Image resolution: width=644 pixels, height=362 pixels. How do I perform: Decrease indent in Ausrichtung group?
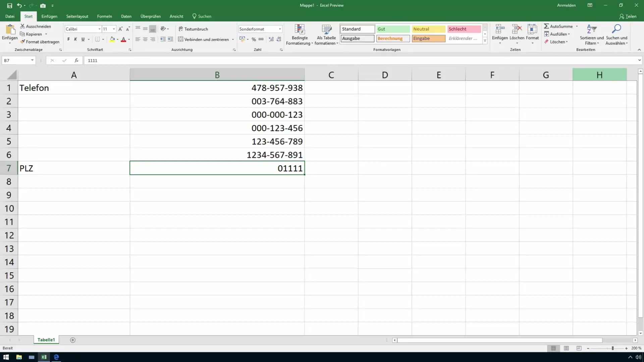click(163, 39)
